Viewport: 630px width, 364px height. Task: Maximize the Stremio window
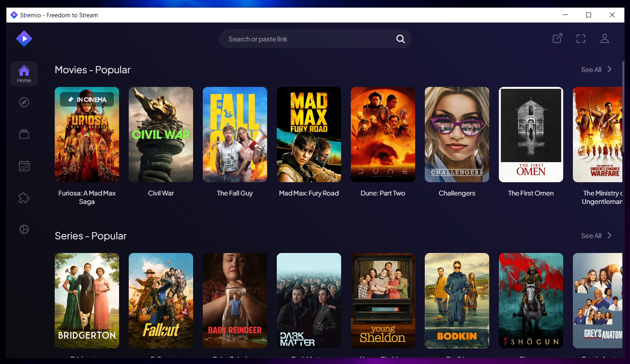point(589,15)
